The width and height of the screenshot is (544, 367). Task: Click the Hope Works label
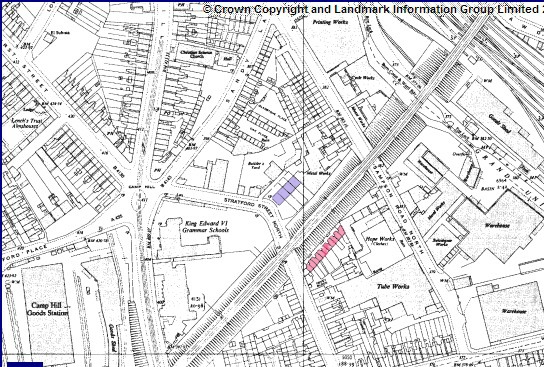pos(380,240)
